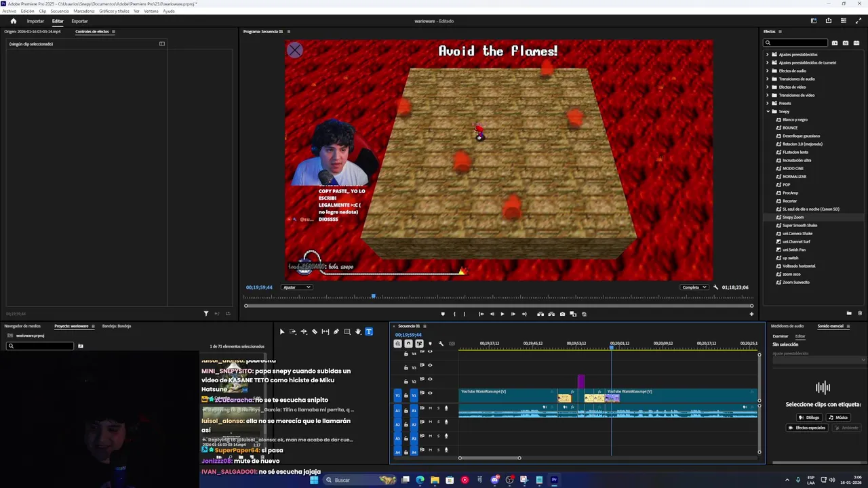Select the Hand tool
Image resolution: width=868 pixels, height=488 pixels.
coord(358,331)
